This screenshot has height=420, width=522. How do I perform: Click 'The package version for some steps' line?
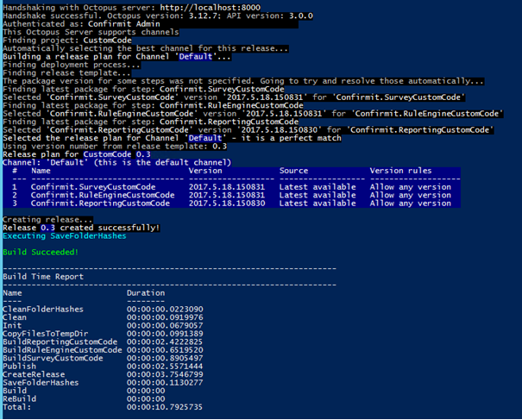243,81
